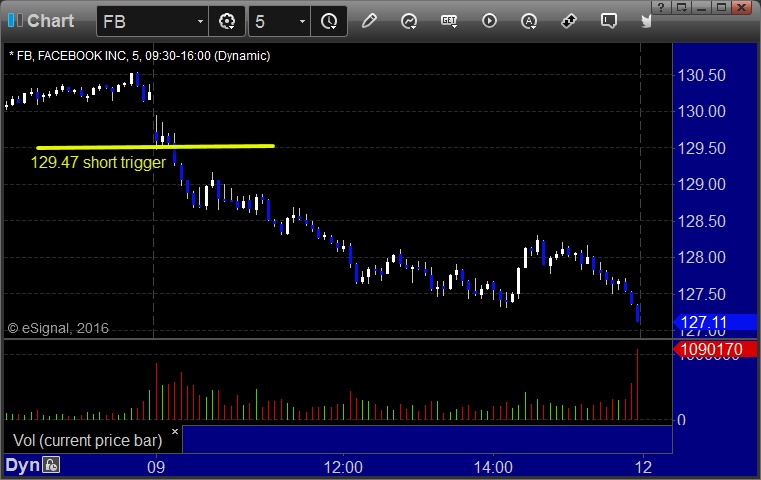Screen dimensions: 761x480
Task: Click the 09 date axis label
Action: pyautogui.click(x=156, y=467)
